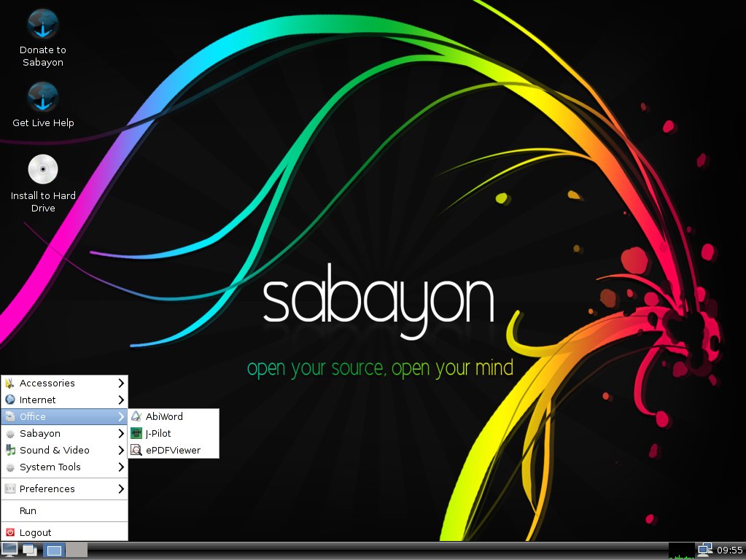This screenshot has width=746, height=560.
Task: Expand the Sound & Video submenu arrow
Action: tap(121, 450)
